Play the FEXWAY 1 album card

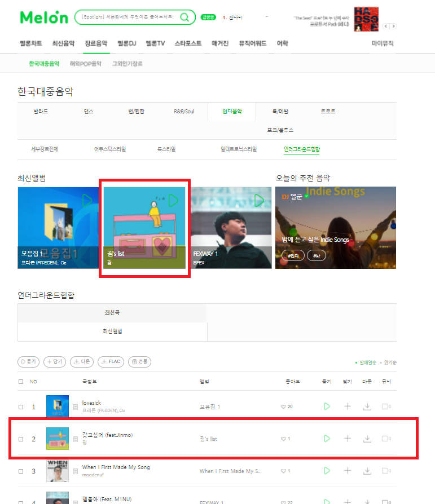[x=259, y=201]
